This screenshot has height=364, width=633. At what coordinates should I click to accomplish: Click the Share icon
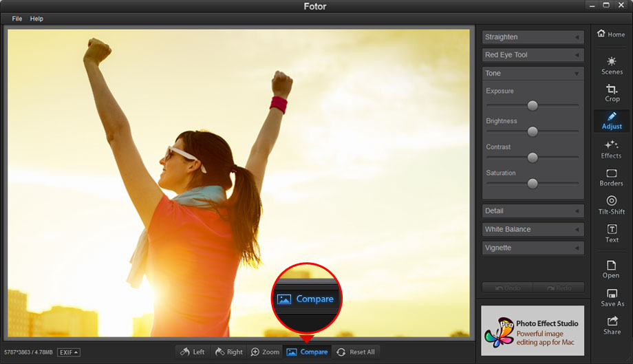(612, 325)
